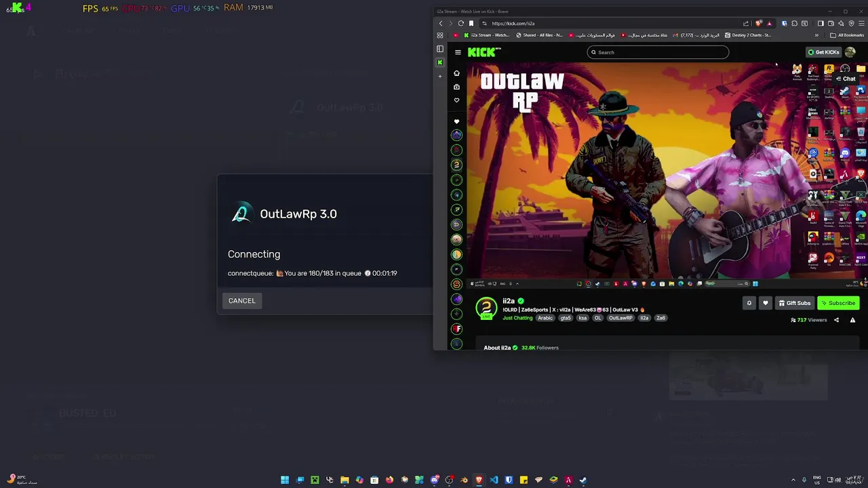This screenshot has width=868, height=488.
Task: Subscribe to ii2a channel
Action: [838, 303]
